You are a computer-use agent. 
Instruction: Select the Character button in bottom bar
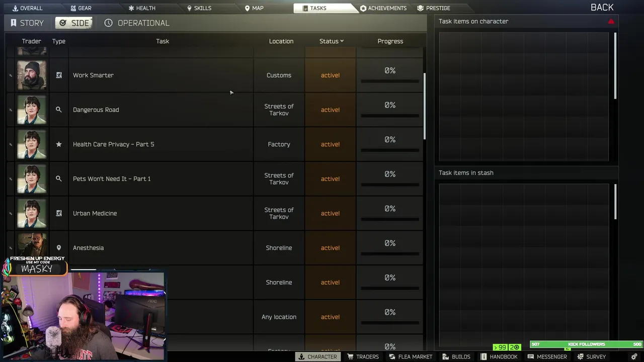(317, 356)
